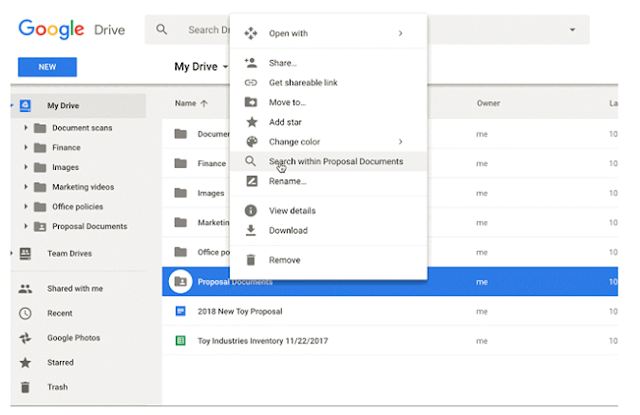Sort by Name column header
The width and height of the screenshot is (640, 415).
click(185, 103)
